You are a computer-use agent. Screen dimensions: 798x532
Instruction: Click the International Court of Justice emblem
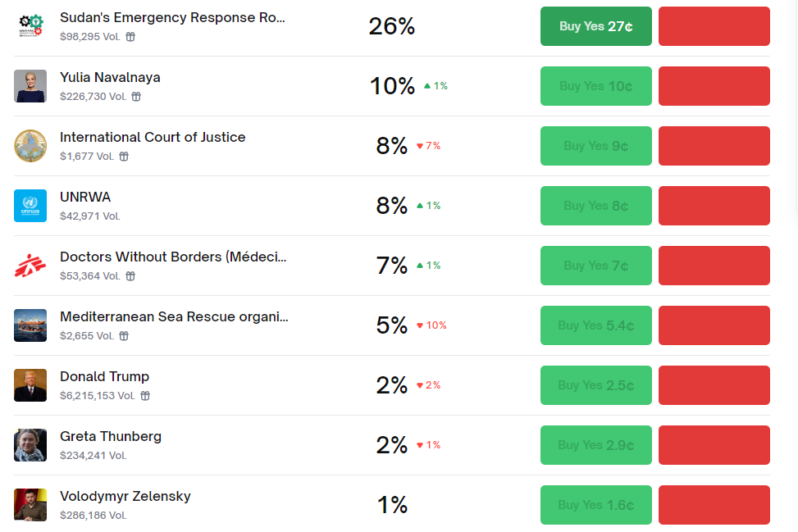tap(30, 146)
